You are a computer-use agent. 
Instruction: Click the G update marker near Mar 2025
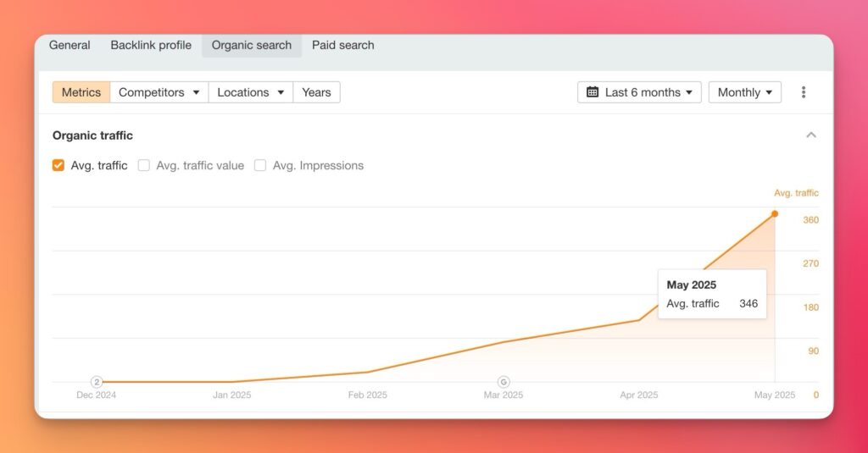504,382
